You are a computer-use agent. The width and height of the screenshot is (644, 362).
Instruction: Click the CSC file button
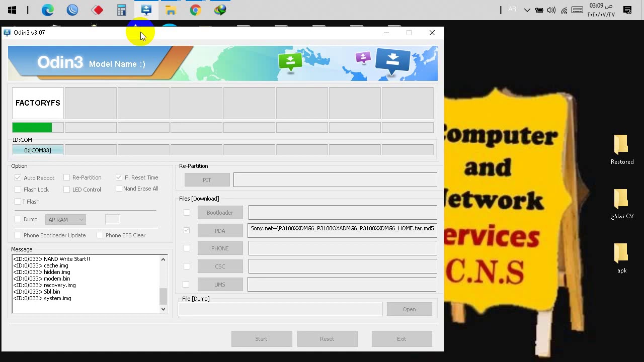point(220,266)
